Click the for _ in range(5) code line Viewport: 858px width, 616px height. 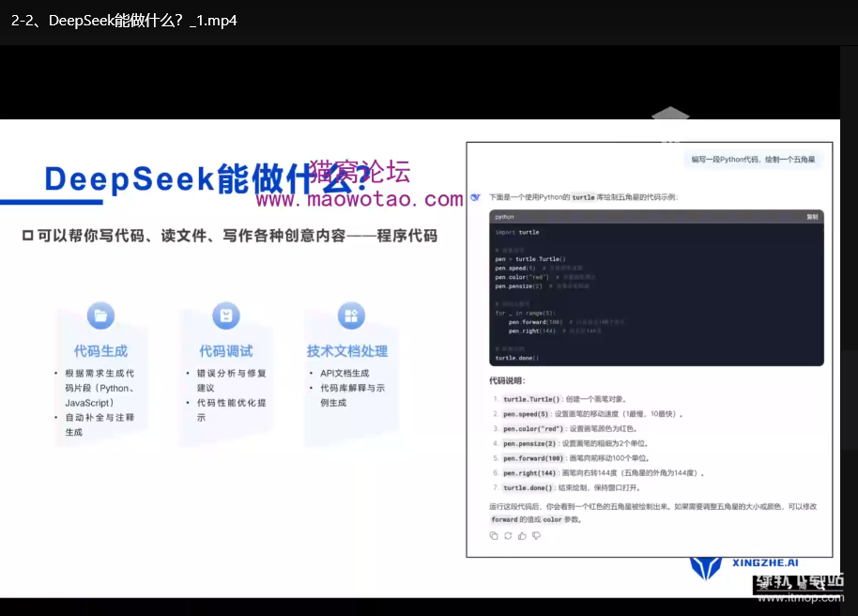tap(526, 314)
